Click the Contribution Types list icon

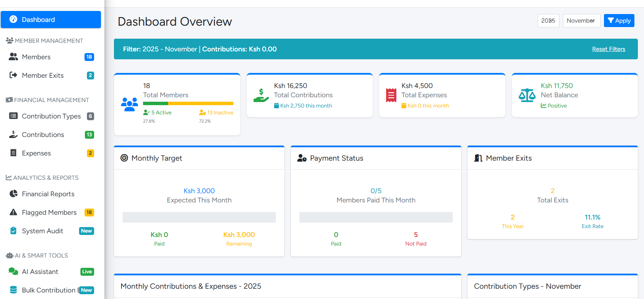click(13, 116)
